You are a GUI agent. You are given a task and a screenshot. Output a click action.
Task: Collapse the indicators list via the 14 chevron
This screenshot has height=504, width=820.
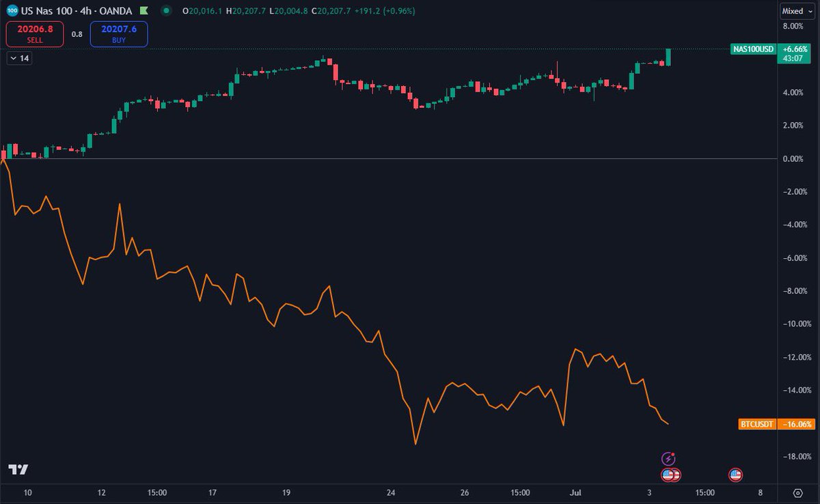pyautogui.click(x=15, y=58)
